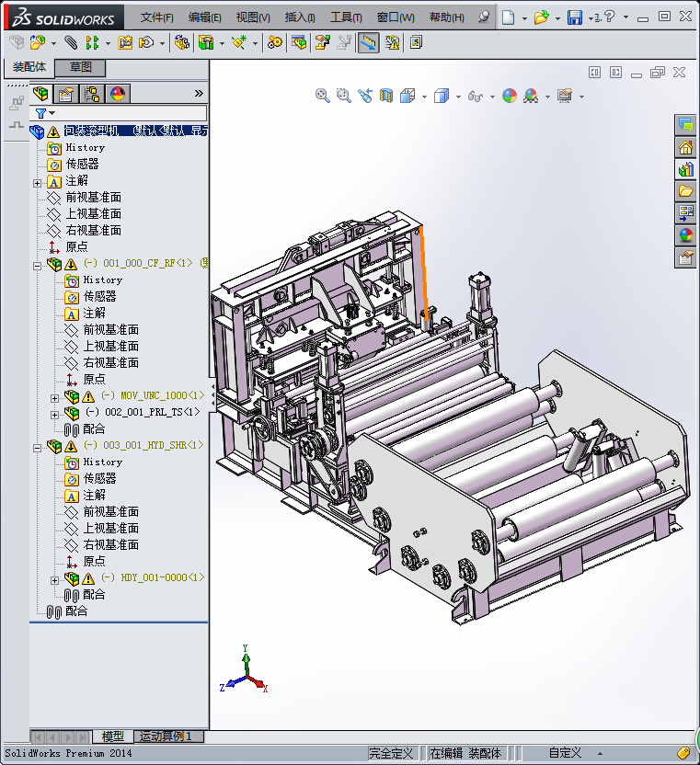Screen dimensions: 700x765
Task: Expand the MOV_UNC_1000<1> component
Action: [x=54, y=398]
